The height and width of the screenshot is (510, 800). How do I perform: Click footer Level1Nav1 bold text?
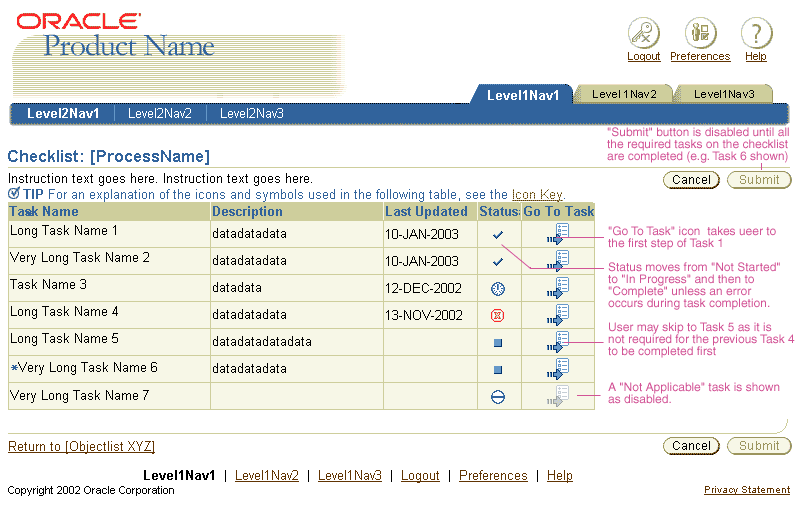(179, 475)
